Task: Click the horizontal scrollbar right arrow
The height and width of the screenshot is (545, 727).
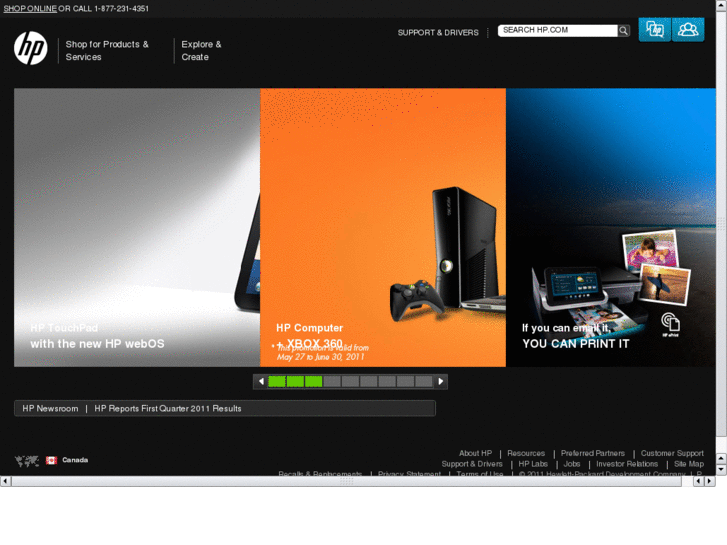Action: point(709,481)
